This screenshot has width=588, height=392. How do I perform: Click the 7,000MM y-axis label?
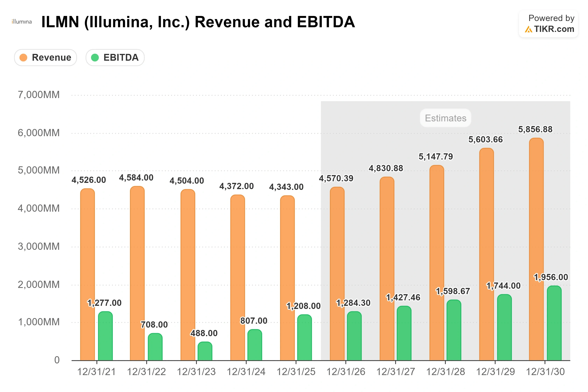click(39, 95)
